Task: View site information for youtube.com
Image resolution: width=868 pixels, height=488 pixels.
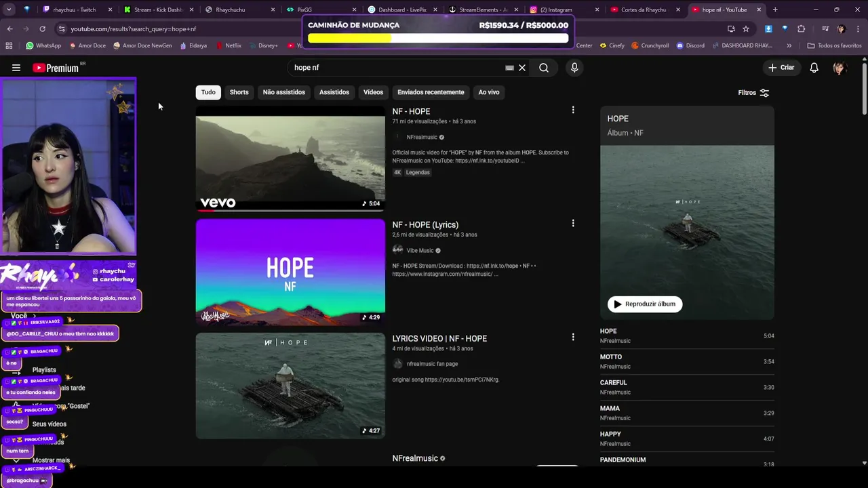Action: click(62, 29)
